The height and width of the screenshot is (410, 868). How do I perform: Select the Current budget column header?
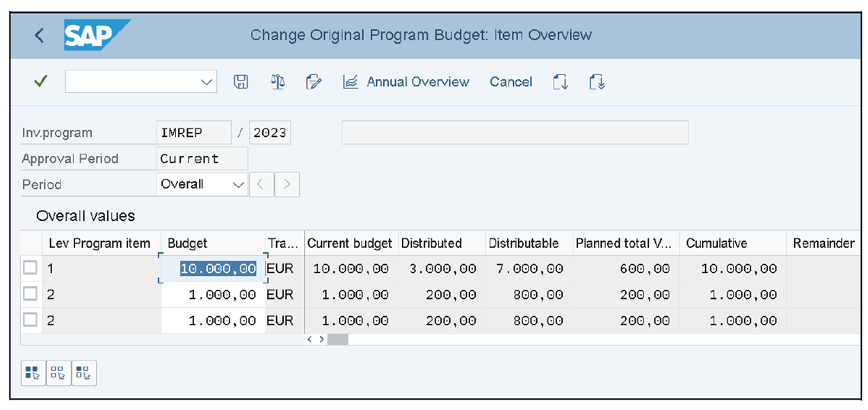tap(351, 243)
